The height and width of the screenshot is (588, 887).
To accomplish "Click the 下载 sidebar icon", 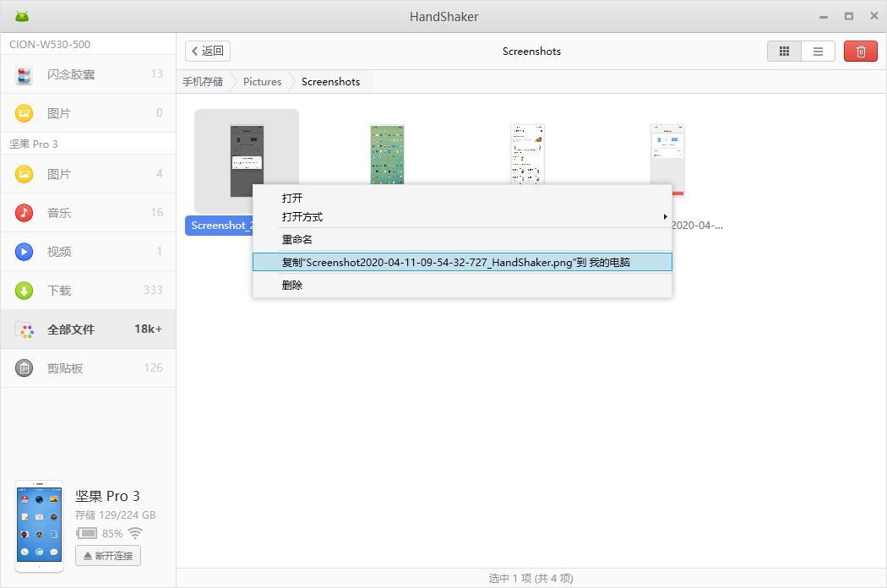I will tap(23, 290).
